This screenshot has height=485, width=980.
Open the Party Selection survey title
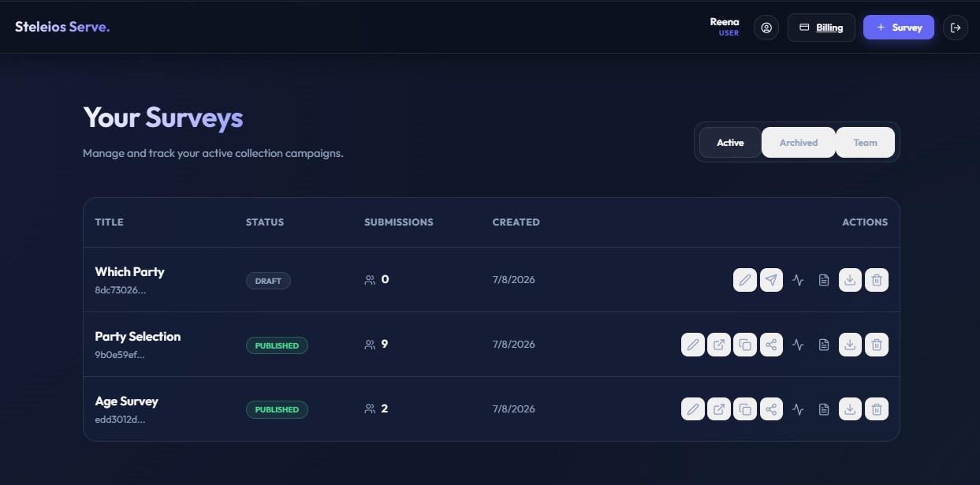[x=138, y=337]
